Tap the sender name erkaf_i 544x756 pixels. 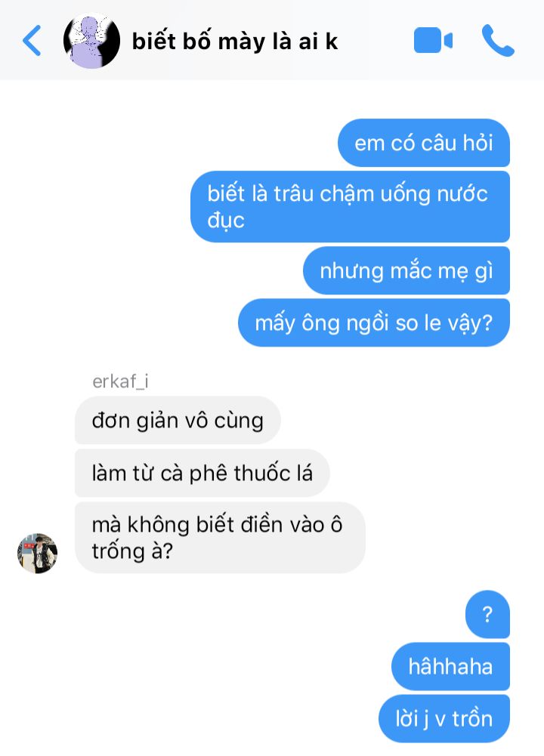(x=120, y=381)
